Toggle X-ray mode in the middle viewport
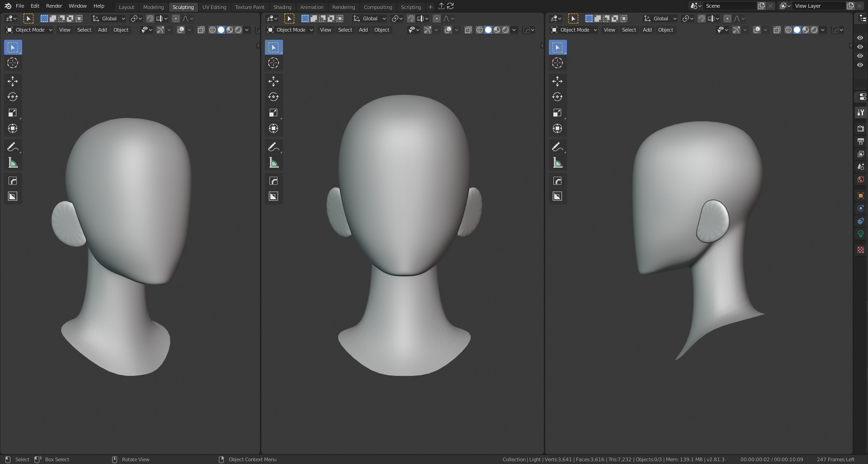 468,29
